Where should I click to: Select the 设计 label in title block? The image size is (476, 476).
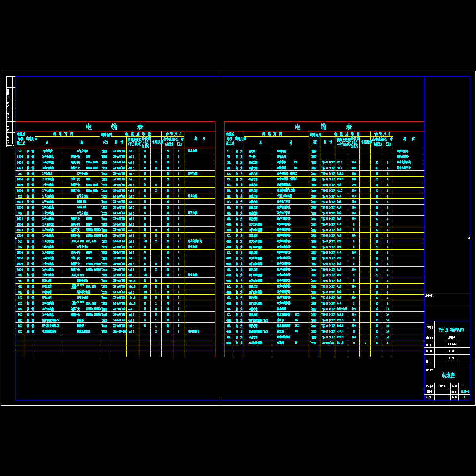(429, 361)
